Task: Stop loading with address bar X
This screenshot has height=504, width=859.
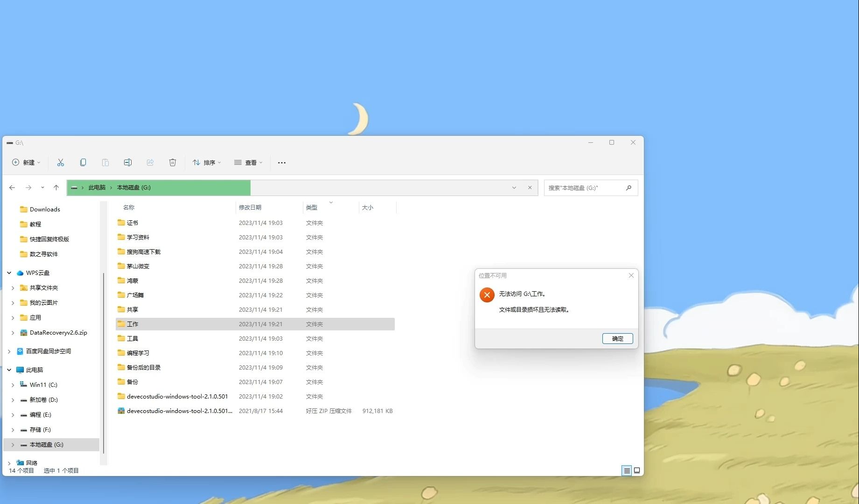Action: 530,188
